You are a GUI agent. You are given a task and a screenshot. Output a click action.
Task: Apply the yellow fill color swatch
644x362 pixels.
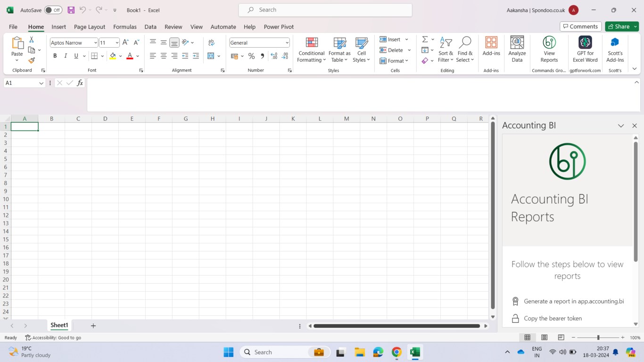pyautogui.click(x=113, y=56)
